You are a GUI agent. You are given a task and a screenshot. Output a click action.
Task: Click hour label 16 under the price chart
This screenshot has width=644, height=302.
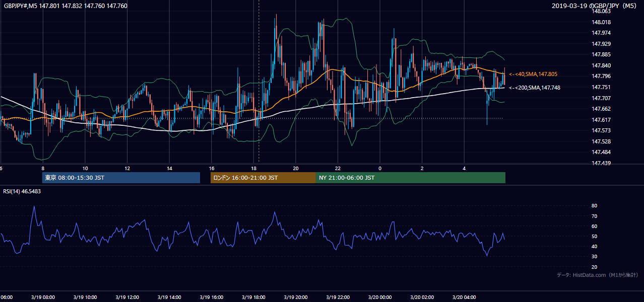(x=212, y=169)
